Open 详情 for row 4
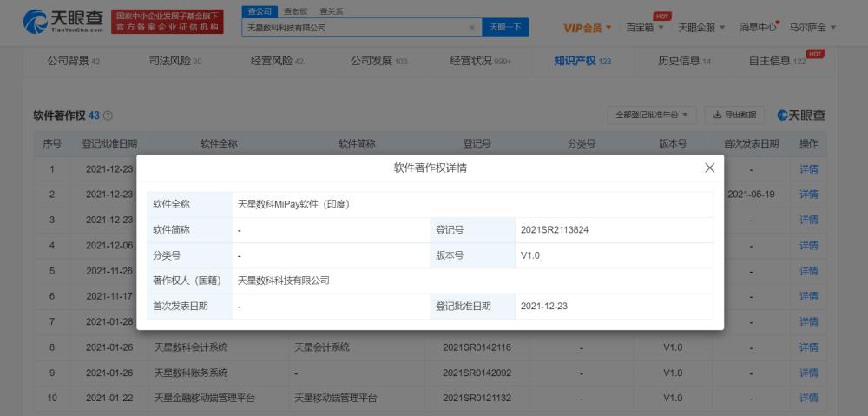868x416 pixels. (x=808, y=246)
